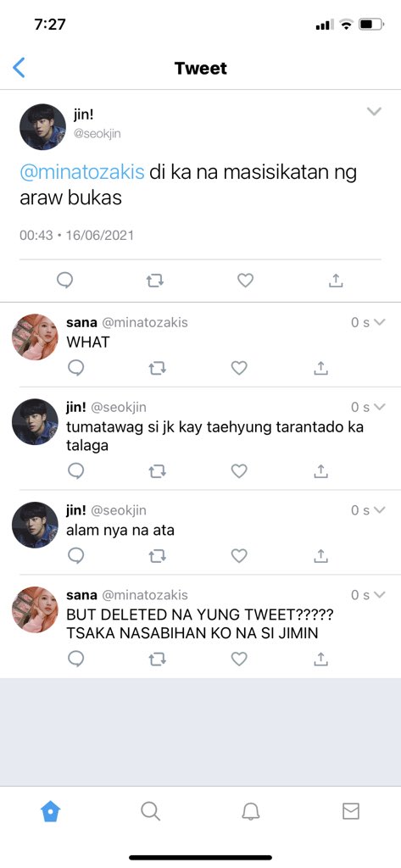Open jin!'s profile picture on the main tweet
Viewport: 401px width, 868px height.
pos(42,127)
